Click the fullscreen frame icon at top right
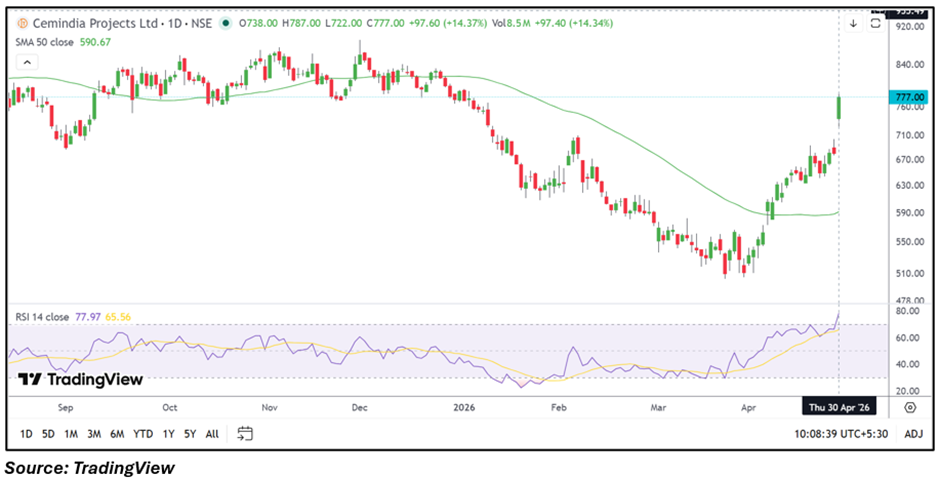The width and height of the screenshot is (940, 478). 875,23
